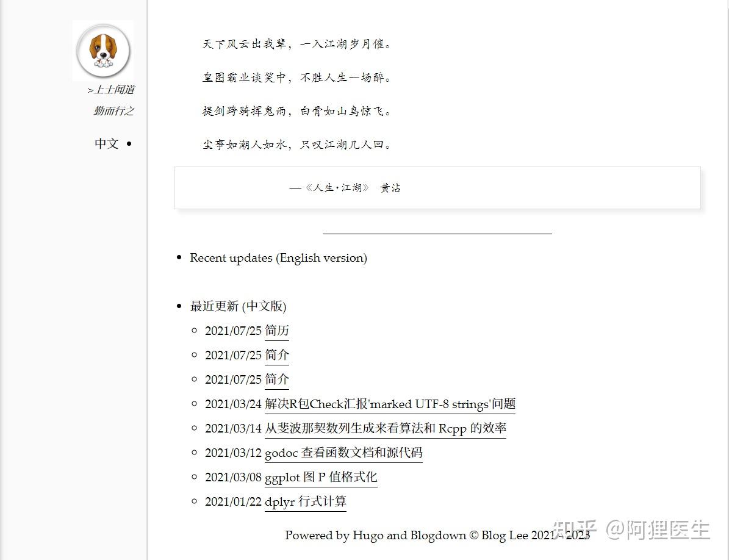Open Recent updates (English version)
This screenshot has height=560, width=729.
278,258
